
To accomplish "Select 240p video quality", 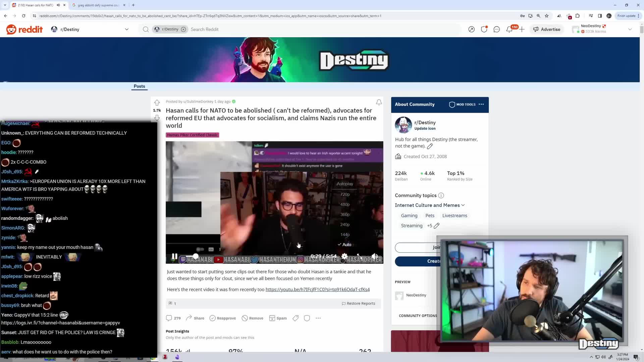I will (345, 225).
